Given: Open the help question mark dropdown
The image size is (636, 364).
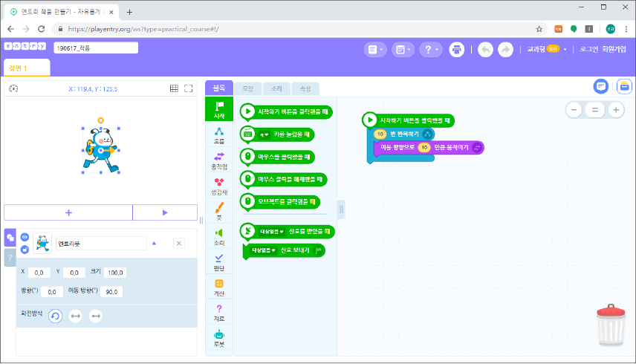Looking at the screenshot, I should point(430,49).
